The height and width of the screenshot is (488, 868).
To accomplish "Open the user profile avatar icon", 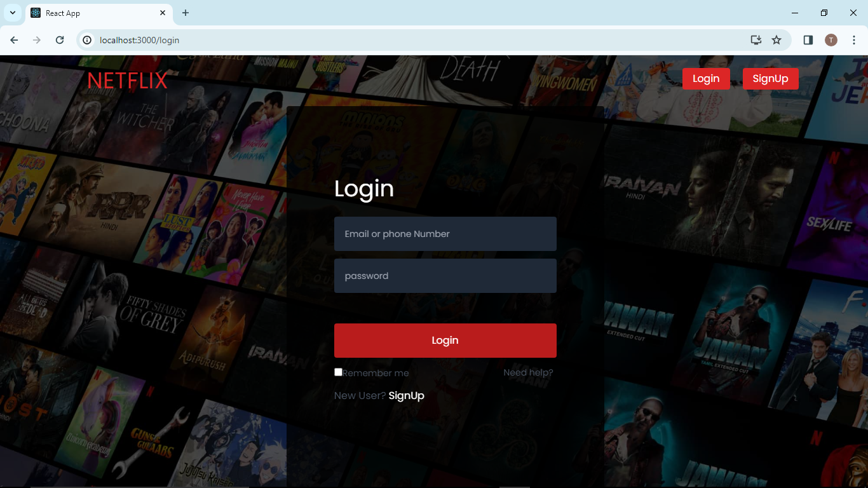I will (x=831, y=40).
